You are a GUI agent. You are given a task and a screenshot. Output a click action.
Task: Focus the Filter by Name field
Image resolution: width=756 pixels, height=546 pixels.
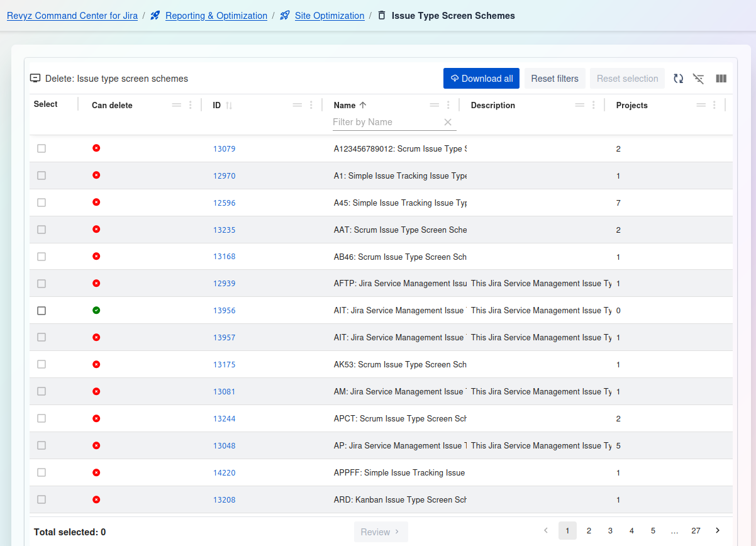point(385,122)
